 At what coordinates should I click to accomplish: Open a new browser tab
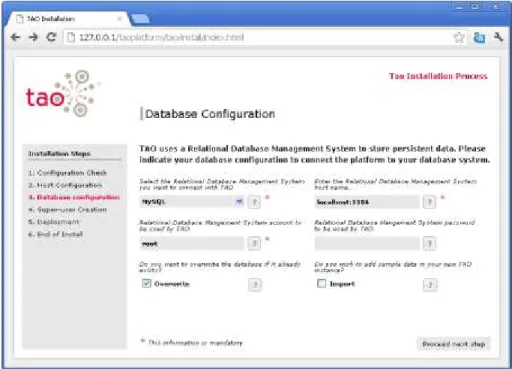[x=140, y=19]
